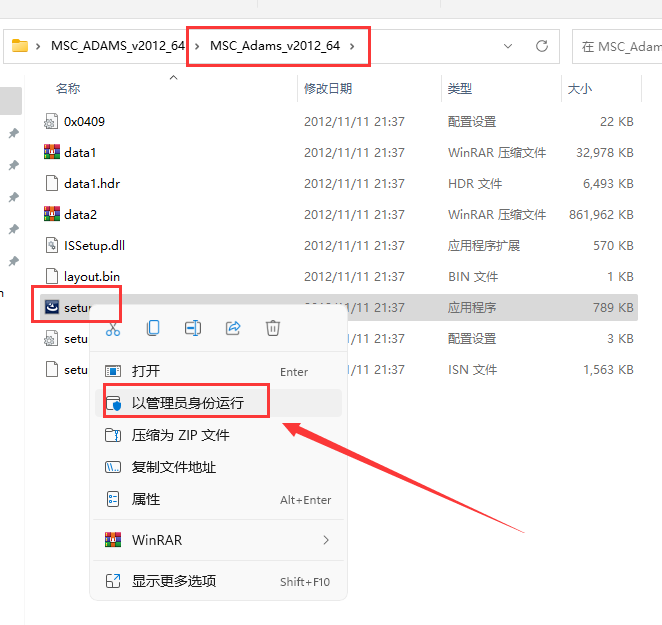Screen dimensions: 662x625
Task: Choose 压缩为 ZIP 文件 option
Action: [x=218, y=435]
